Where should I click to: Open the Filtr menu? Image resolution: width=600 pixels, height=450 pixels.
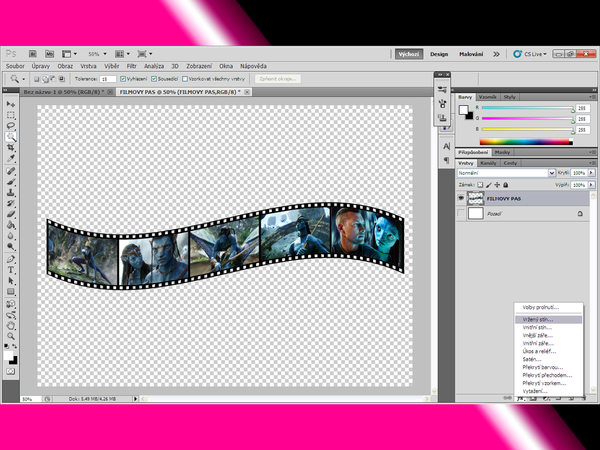[x=131, y=64]
